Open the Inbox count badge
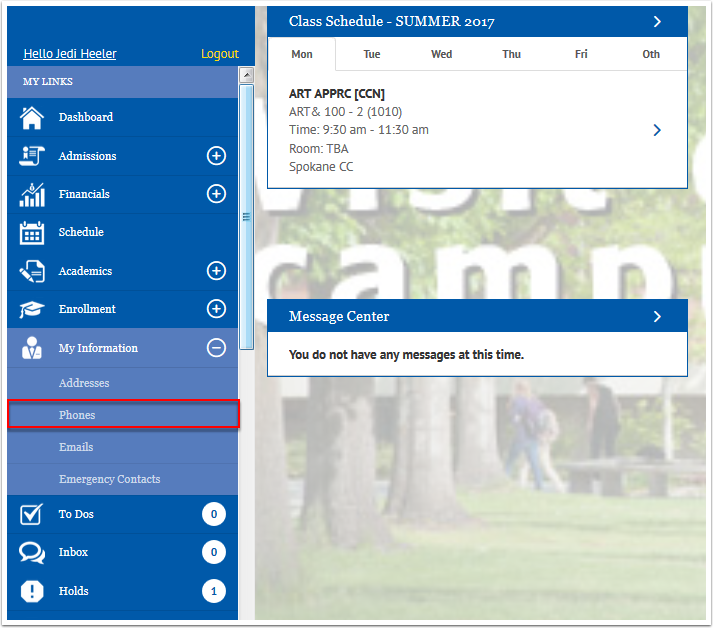Viewport: 713px width, 628px height. (214, 553)
